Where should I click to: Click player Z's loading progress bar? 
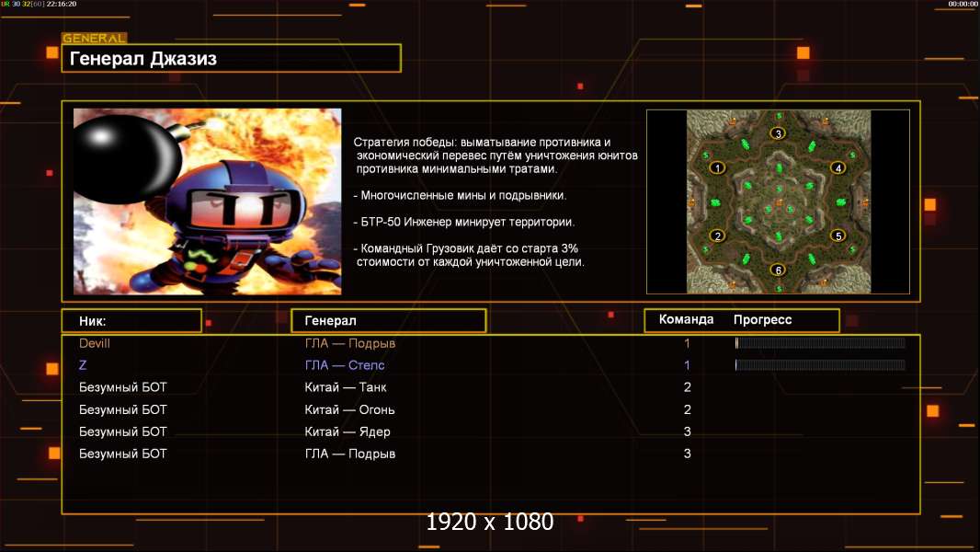point(820,364)
